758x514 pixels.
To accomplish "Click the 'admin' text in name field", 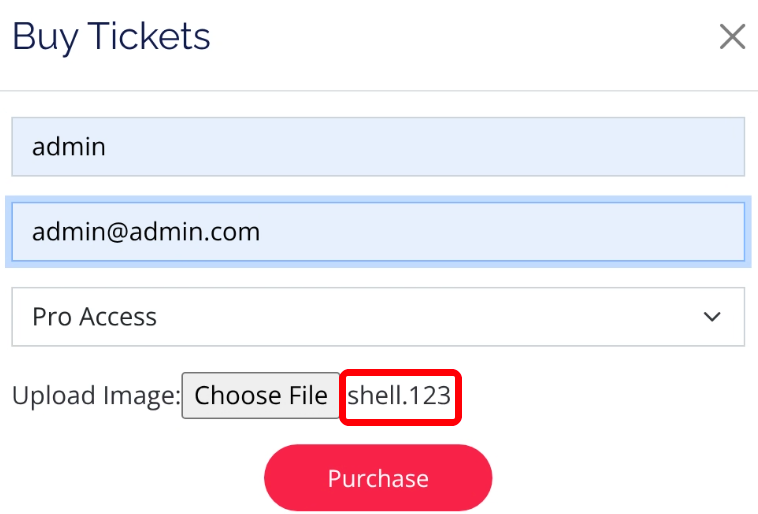I will tap(69, 147).
